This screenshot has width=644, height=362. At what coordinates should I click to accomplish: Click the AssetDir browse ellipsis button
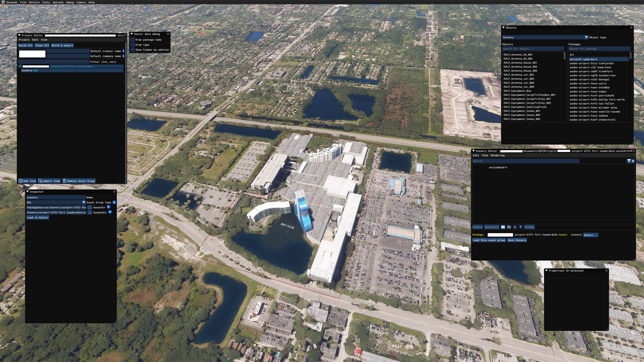click(x=90, y=207)
